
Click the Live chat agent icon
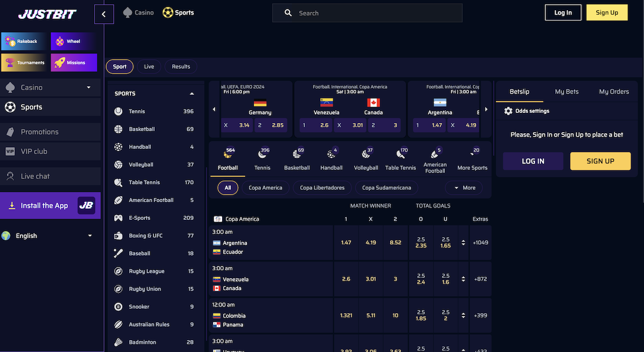tap(10, 176)
